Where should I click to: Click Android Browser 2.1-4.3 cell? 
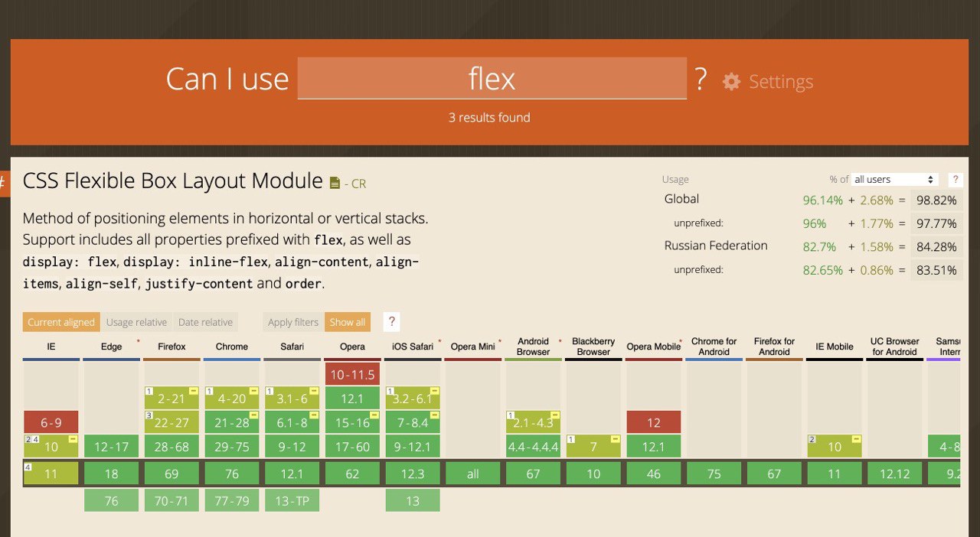pos(533,422)
